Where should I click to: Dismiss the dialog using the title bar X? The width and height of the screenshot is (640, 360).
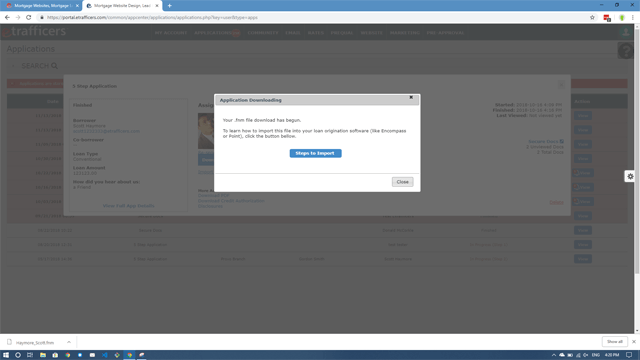click(x=411, y=97)
